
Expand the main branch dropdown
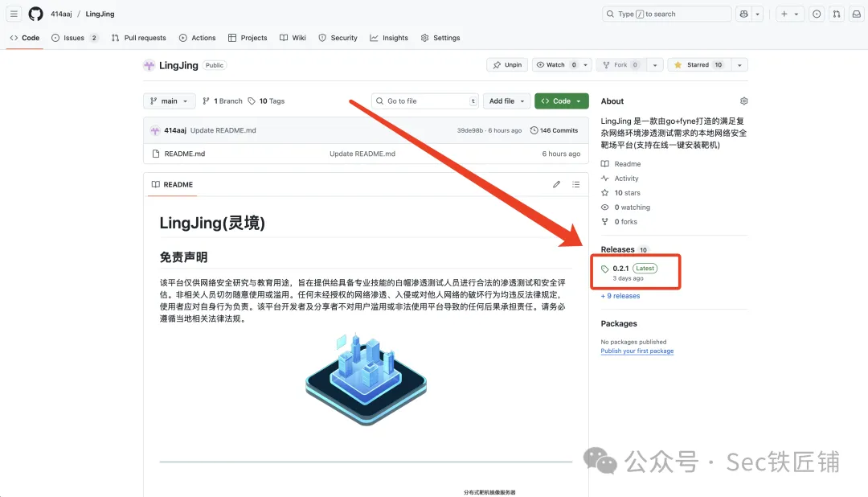pyautogui.click(x=169, y=101)
